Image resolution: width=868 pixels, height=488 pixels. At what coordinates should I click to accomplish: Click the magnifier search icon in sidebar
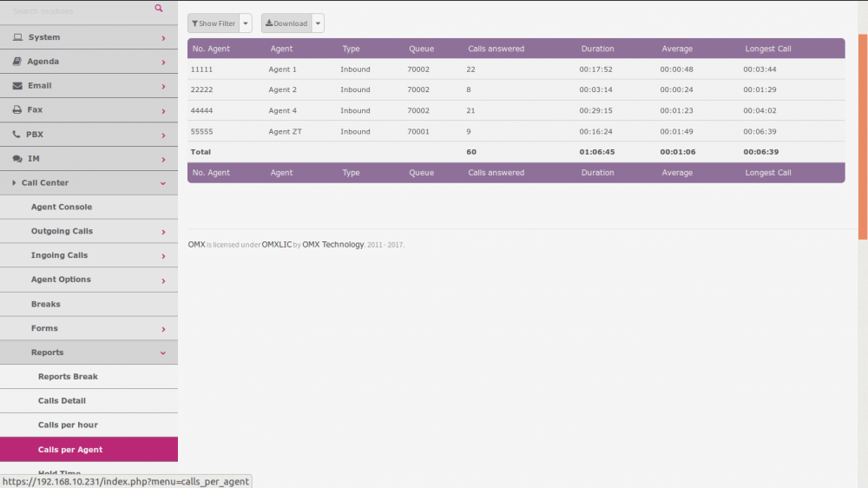[159, 8]
